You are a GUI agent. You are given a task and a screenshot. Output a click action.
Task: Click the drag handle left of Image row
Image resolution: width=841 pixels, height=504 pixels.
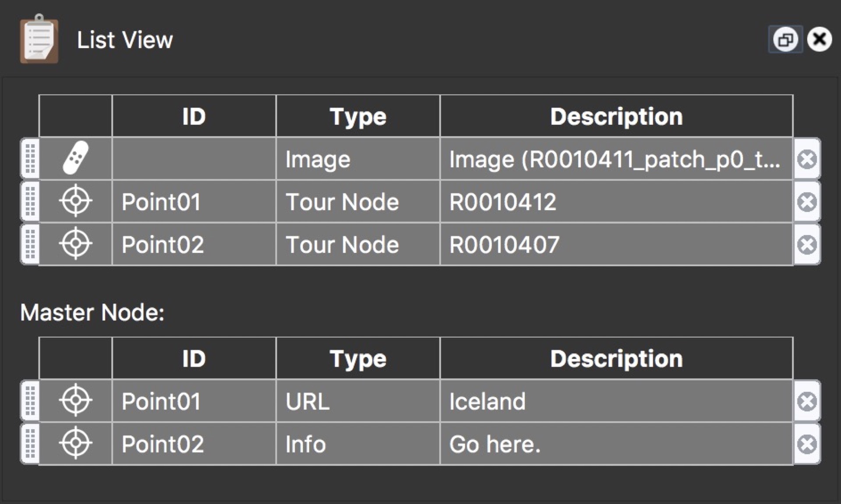(29, 159)
